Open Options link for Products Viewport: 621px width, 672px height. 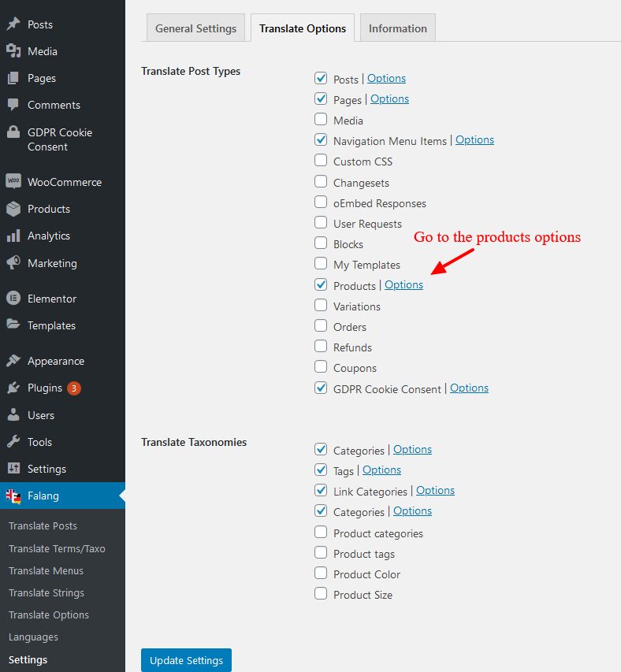tap(403, 285)
